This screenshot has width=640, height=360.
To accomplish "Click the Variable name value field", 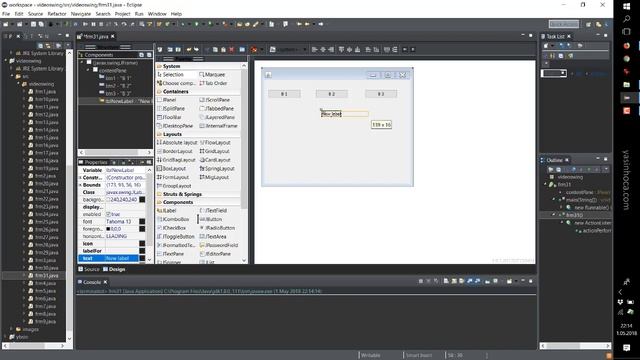I will click(125, 170).
